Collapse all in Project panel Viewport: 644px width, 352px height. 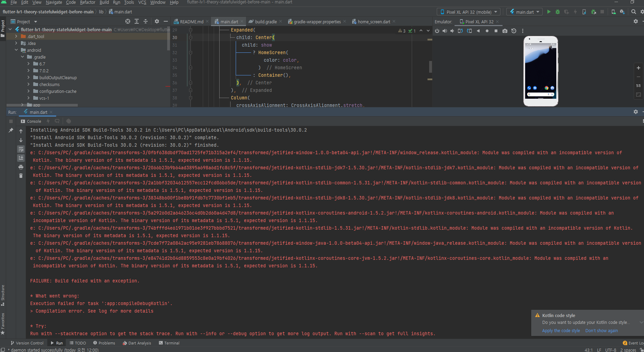coord(146,21)
